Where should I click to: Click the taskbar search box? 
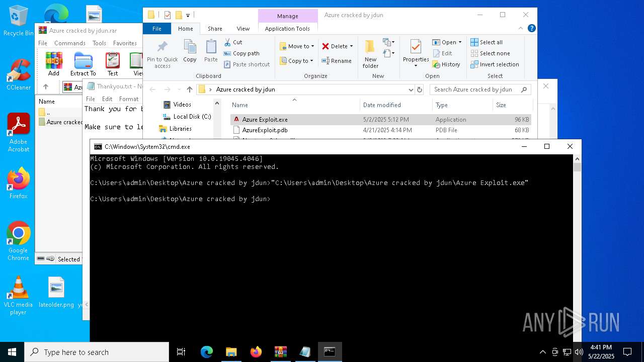click(x=97, y=352)
